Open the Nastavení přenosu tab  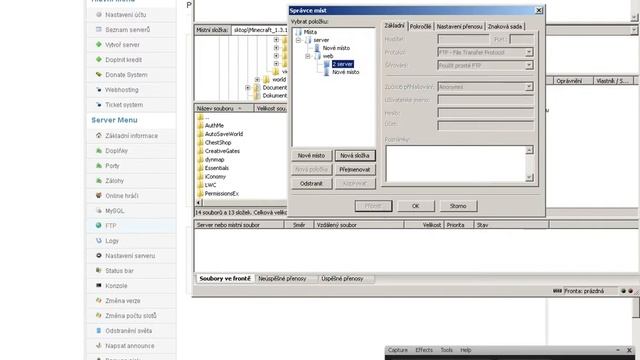[x=459, y=27]
